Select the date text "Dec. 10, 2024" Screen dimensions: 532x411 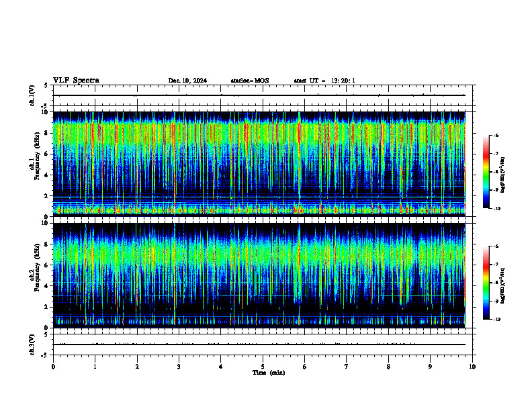187,81
